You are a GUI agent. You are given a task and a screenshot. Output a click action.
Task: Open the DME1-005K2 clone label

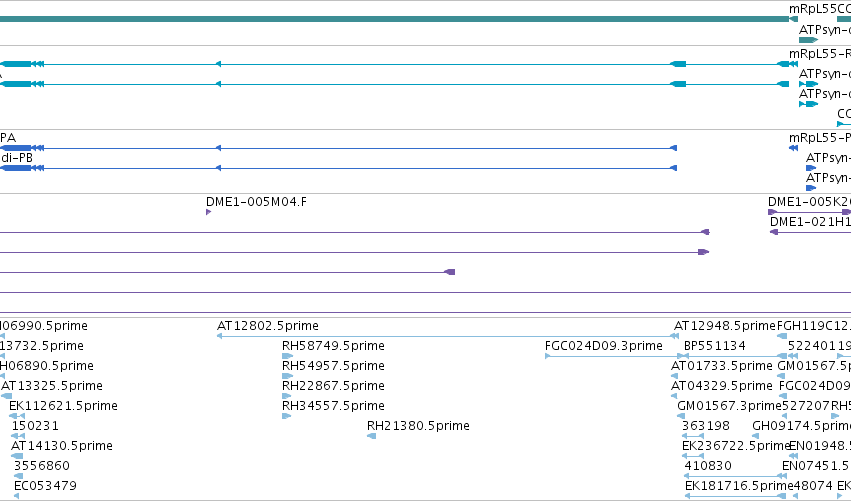(809, 202)
